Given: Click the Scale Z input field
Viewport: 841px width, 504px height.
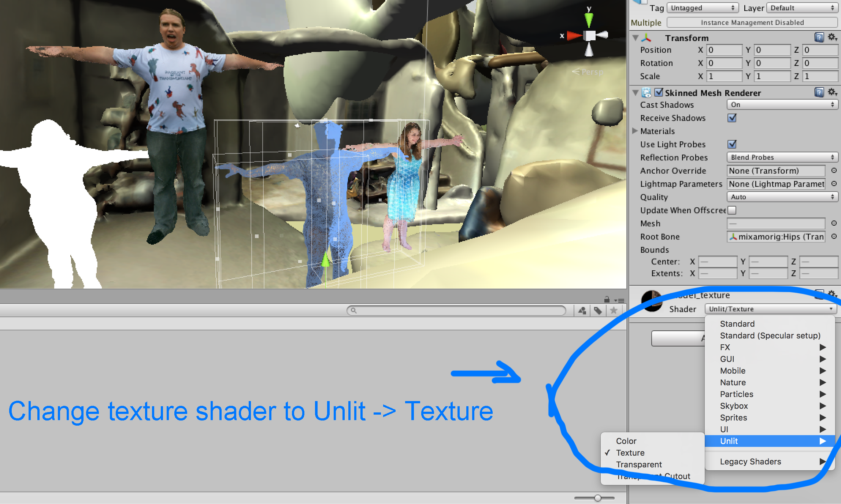Looking at the screenshot, I should coord(820,76).
